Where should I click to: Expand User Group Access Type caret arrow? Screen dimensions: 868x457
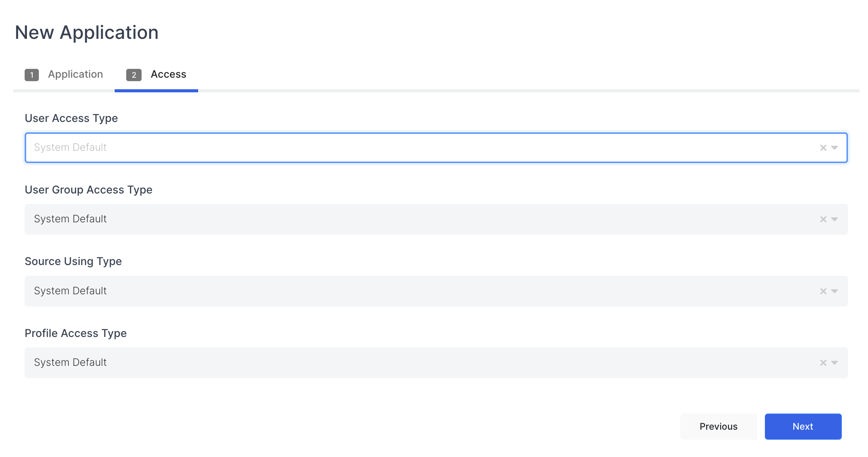tap(835, 219)
